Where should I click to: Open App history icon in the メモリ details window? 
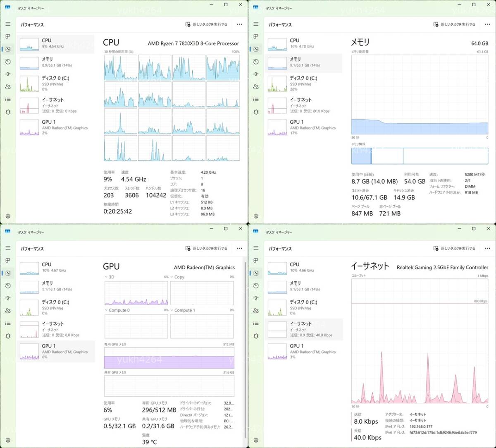pyautogui.click(x=256, y=62)
